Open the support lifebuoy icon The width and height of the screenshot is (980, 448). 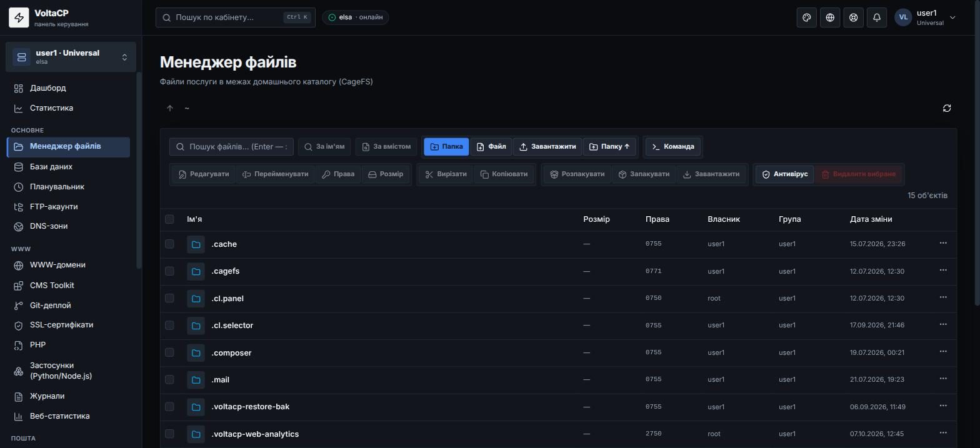pyautogui.click(x=853, y=17)
